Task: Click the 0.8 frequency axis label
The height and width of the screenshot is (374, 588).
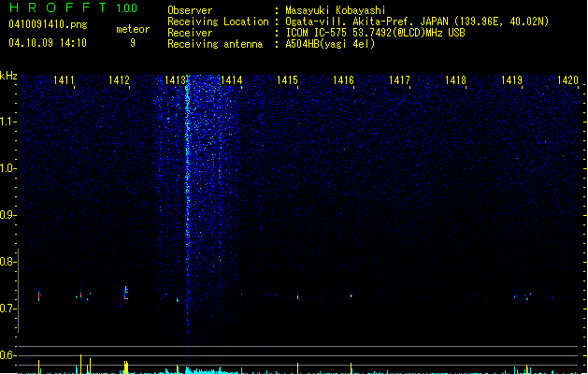Action: 8,262
